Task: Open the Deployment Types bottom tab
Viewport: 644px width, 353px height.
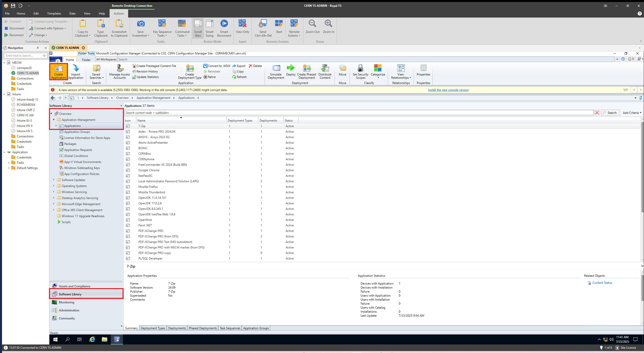Action: tap(153, 328)
